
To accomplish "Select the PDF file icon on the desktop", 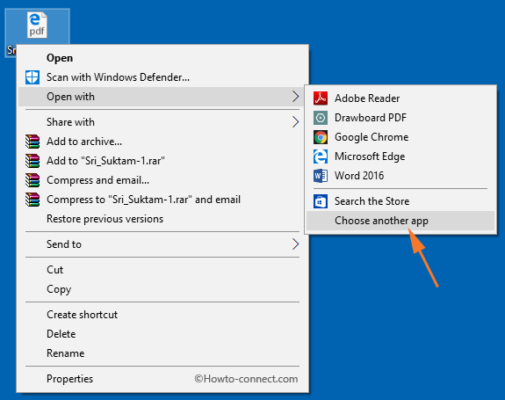I will tap(37, 25).
